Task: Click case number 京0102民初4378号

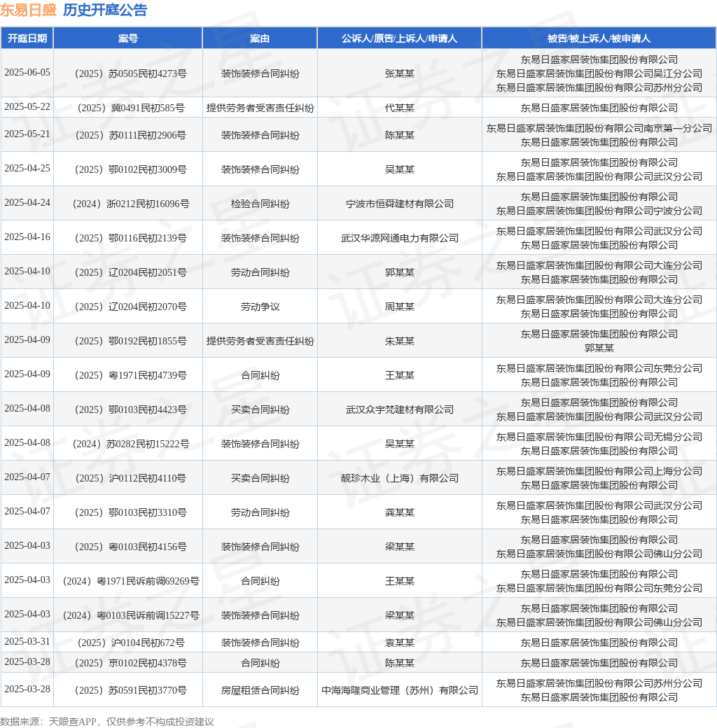Action: pyautogui.click(x=130, y=664)
